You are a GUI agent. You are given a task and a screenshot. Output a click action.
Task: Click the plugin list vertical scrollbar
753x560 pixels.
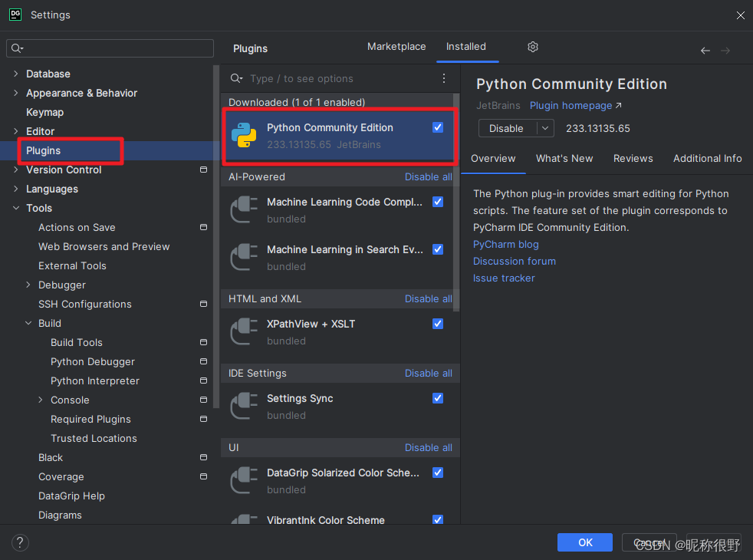pyautogui.click(x=456, y=202)
